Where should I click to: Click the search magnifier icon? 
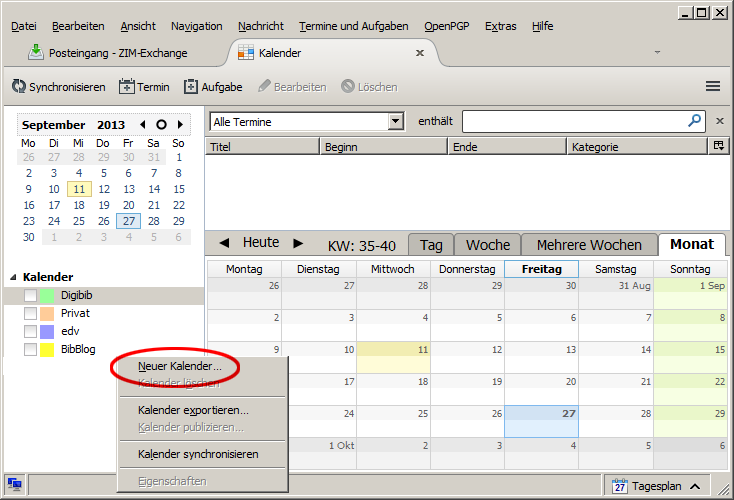click(695, 121)
